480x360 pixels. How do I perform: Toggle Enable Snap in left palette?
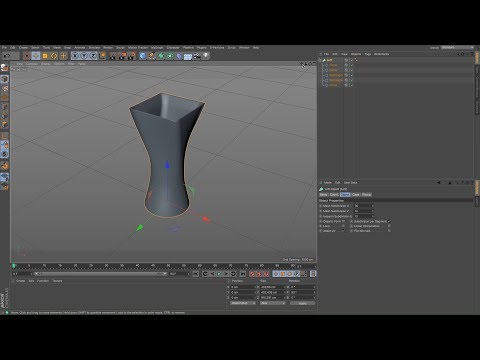[x=4, y=166]
